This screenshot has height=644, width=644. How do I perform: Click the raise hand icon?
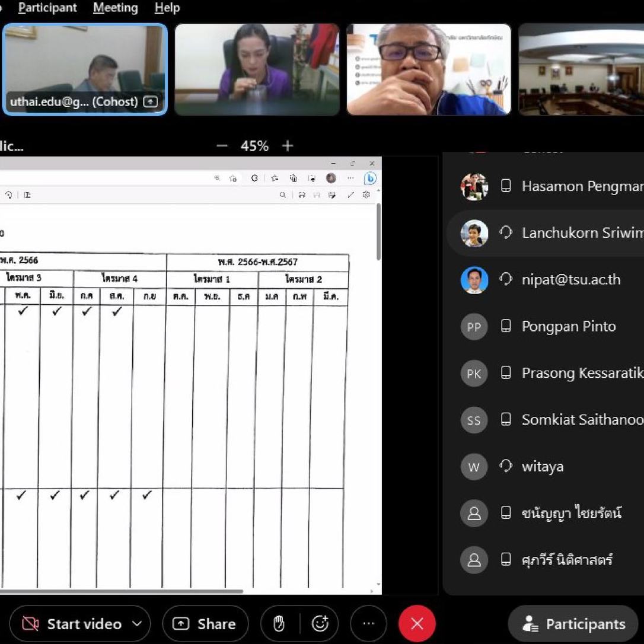point(279,623)
